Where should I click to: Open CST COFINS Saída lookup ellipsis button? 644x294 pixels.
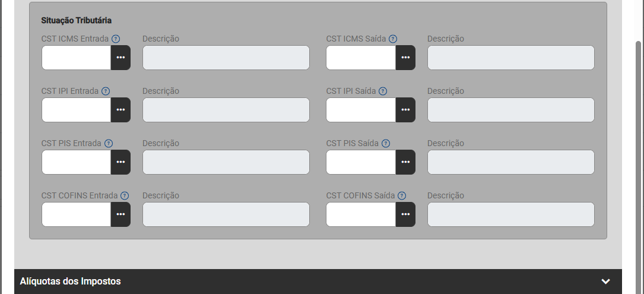[405, 214]
